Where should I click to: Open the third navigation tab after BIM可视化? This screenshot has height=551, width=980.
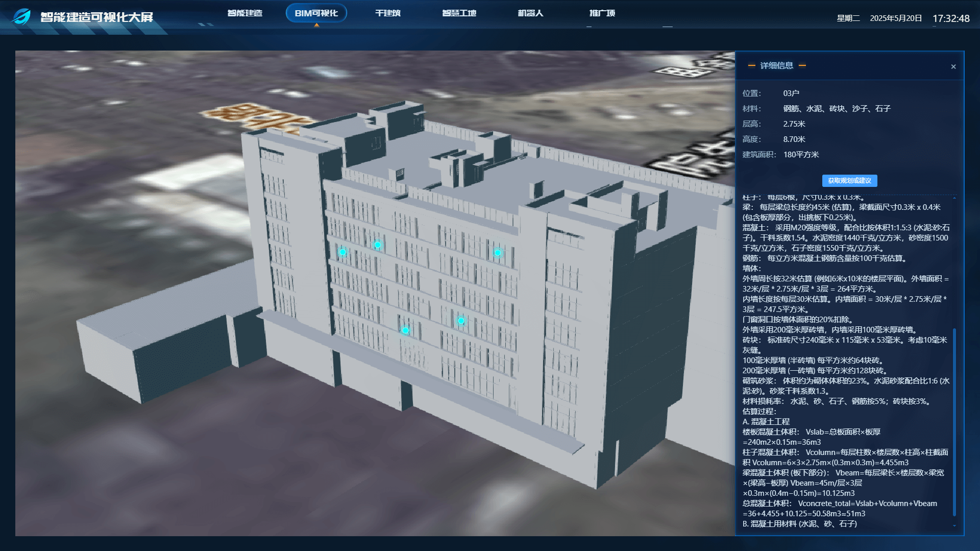coord(530,13)
